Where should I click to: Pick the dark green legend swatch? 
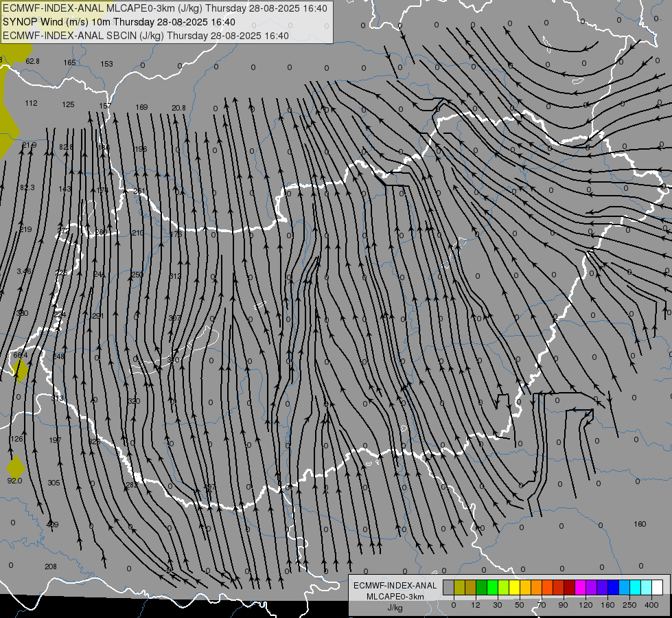click(481, 588)
